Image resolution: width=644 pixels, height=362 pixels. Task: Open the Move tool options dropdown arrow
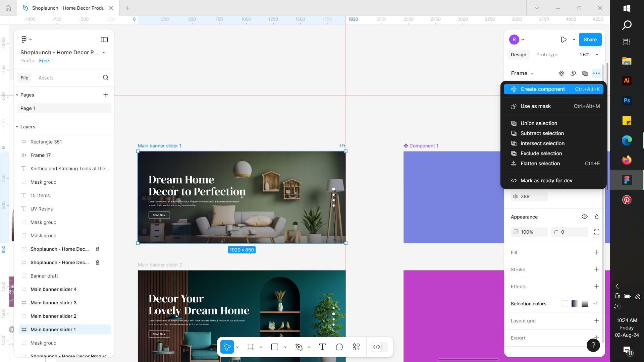237,347
